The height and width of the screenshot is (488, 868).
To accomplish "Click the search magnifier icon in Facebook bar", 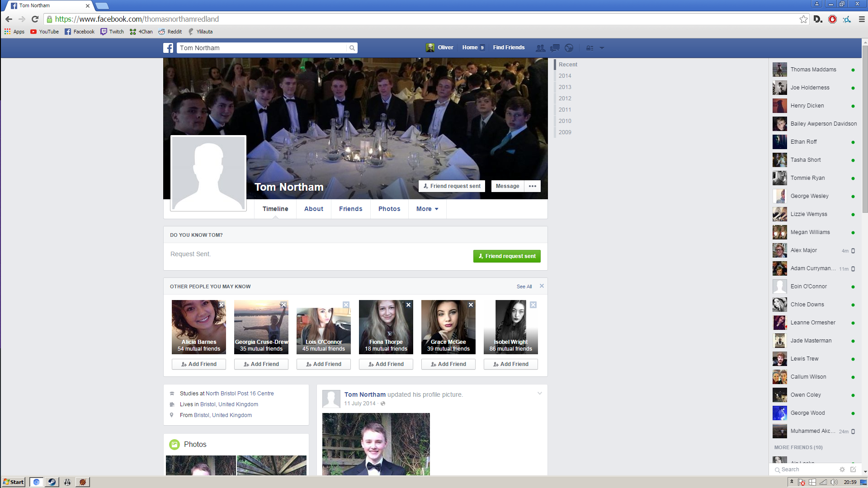I will (352, 48).
